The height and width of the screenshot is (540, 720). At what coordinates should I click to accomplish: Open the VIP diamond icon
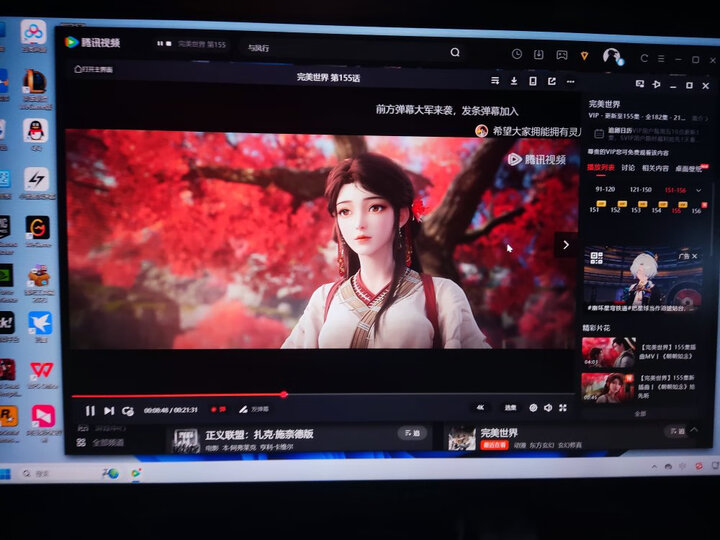tap(585, 55)
